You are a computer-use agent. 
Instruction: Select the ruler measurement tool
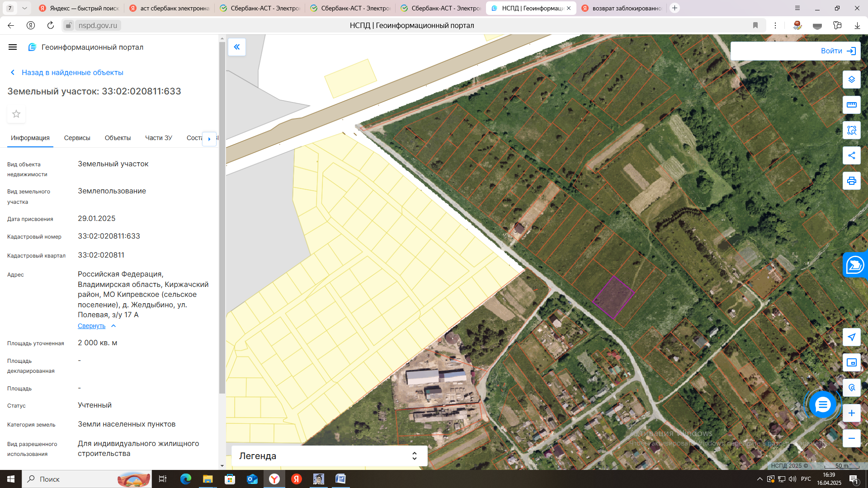(851, 105)
